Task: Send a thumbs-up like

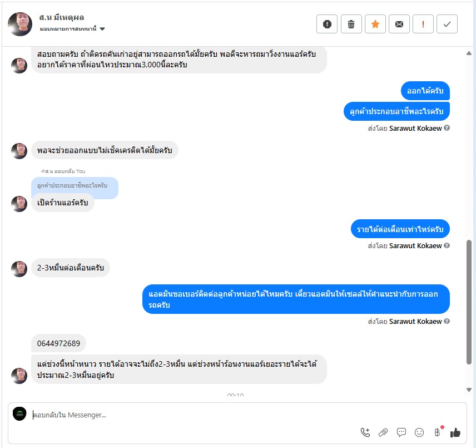Action: click(455, 432)
